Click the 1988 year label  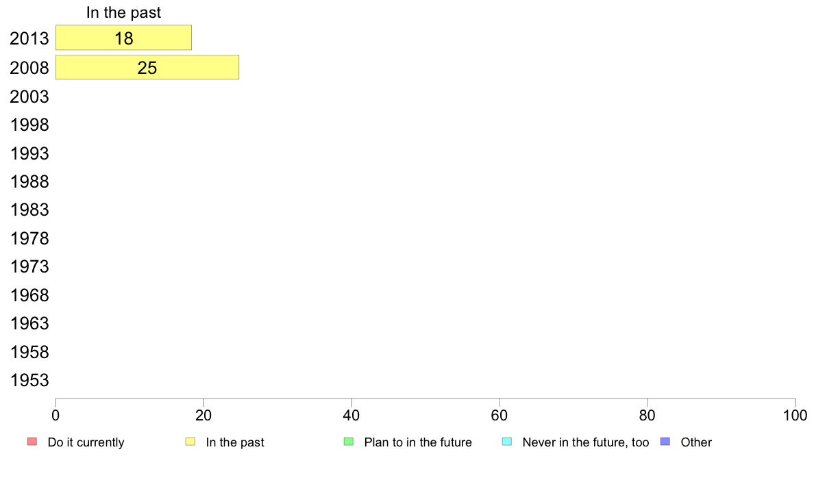[x=29, y=181]
